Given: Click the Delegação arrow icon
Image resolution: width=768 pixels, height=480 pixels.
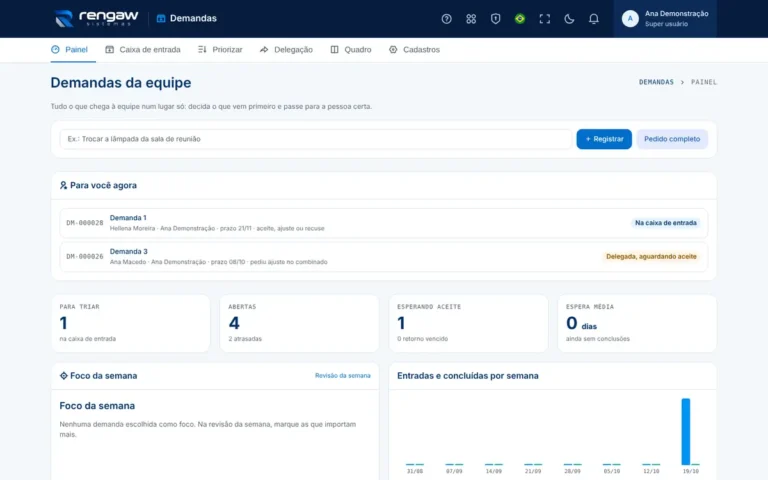Looking at the screenshot, I should [264, 49].
